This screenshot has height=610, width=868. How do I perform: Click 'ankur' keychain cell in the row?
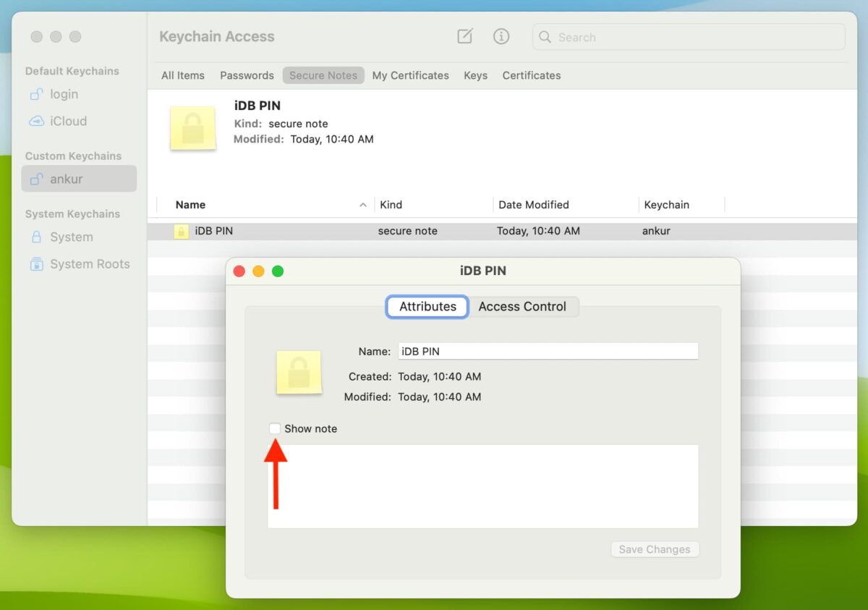(x=658, y=232)
